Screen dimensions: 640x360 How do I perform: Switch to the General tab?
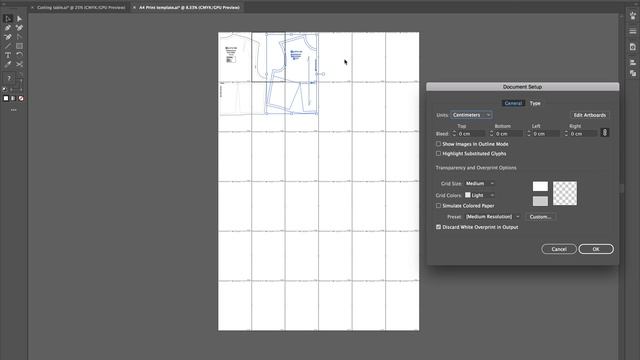tap(513, 103)
